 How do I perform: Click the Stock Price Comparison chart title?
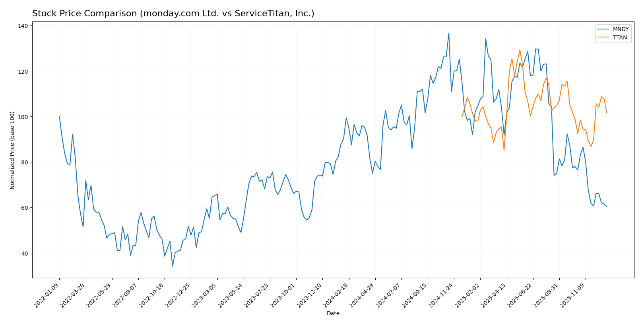tap(173, 14)
